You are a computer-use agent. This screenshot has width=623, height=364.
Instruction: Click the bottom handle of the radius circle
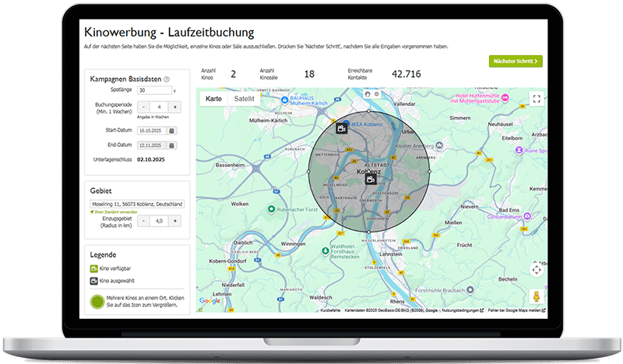tap(368, 232)
